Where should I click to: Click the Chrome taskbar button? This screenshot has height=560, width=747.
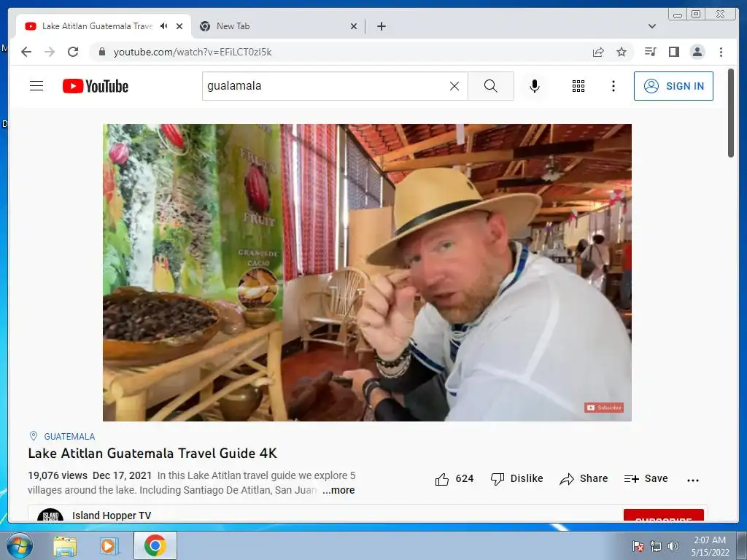point(155,545)
